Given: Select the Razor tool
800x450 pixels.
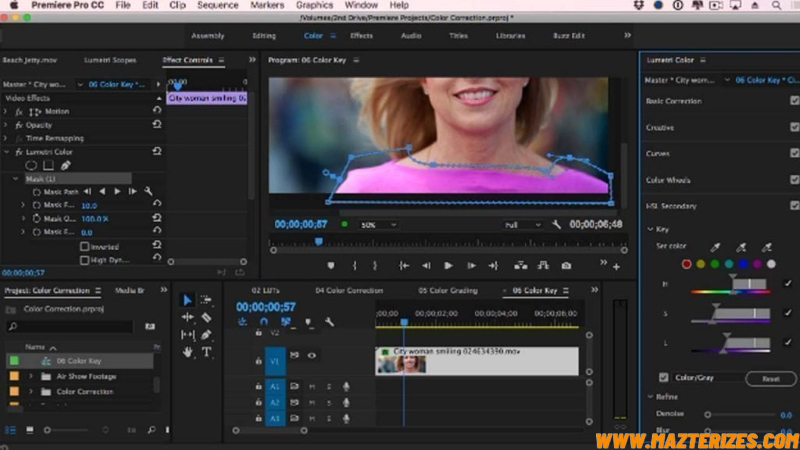Looking at the screenshot, I should [206, 317].
